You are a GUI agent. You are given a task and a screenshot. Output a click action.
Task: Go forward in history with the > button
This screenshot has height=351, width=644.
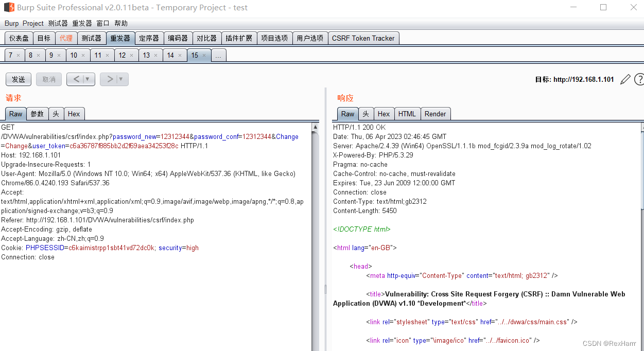[x=110, y=79]
